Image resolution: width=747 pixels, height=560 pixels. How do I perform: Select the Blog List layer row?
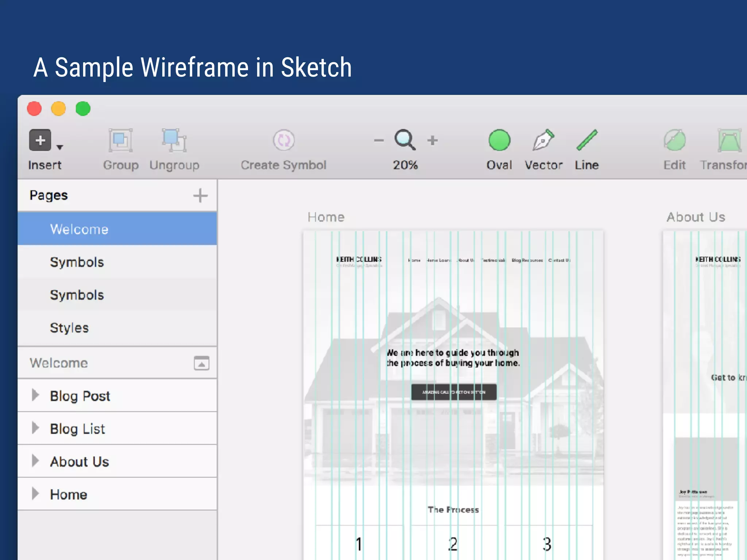point(117,428)
